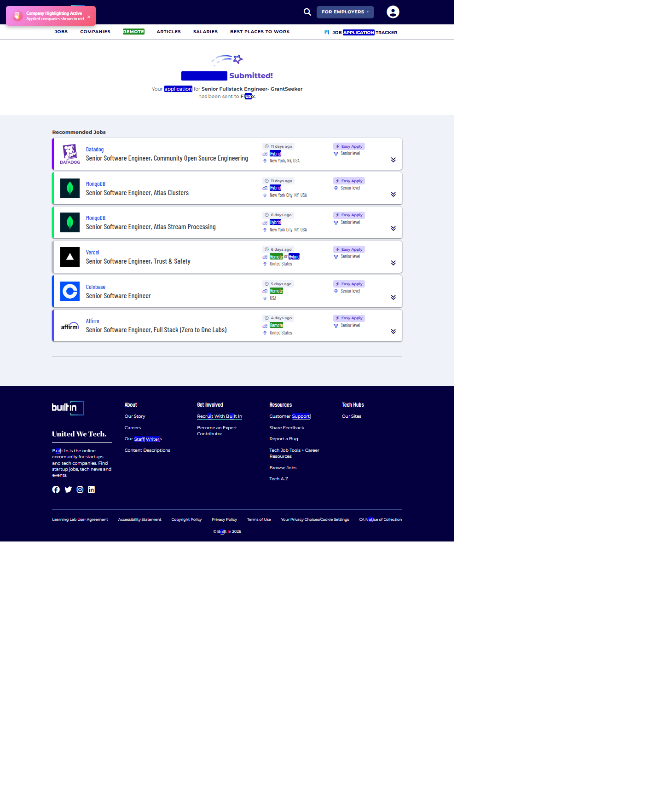Open the user profile avatar icon
Screen dimensions: 671x812
(x=393, y=12)
